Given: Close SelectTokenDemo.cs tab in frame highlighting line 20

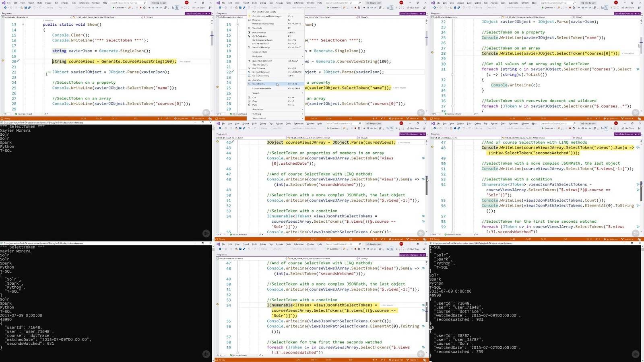Looking at the screenshot, I should click(x=210, y=14).
